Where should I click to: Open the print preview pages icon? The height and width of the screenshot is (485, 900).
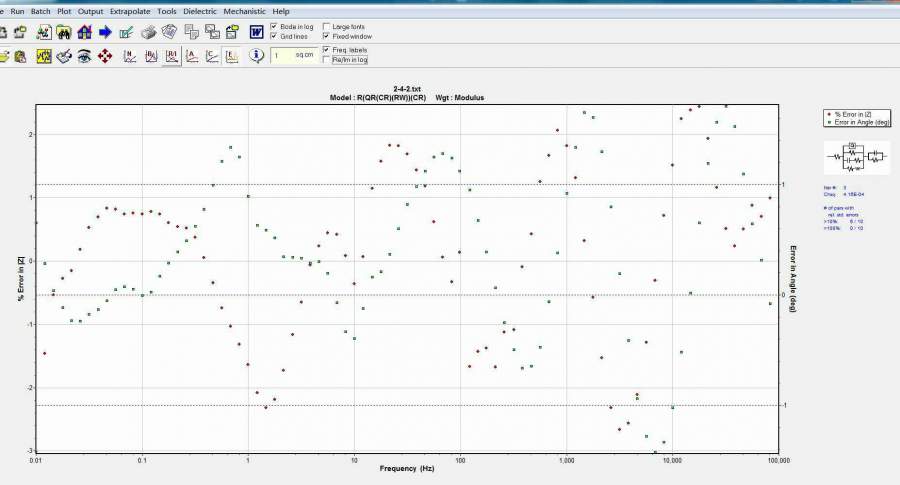169,32
